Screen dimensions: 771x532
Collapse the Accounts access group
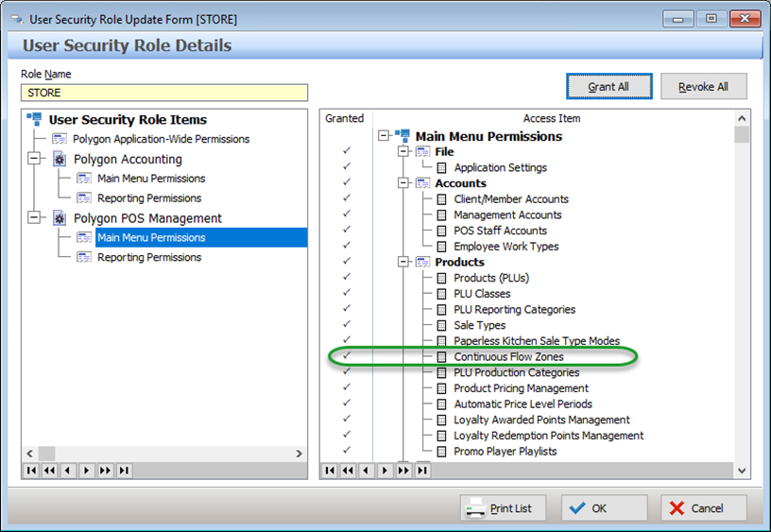point(403,183)
